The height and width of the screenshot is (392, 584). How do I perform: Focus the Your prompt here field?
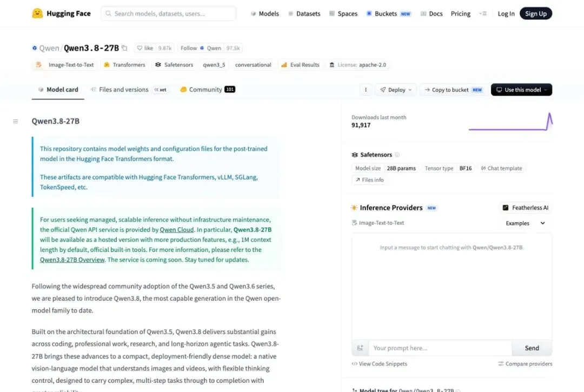point(440,348)
